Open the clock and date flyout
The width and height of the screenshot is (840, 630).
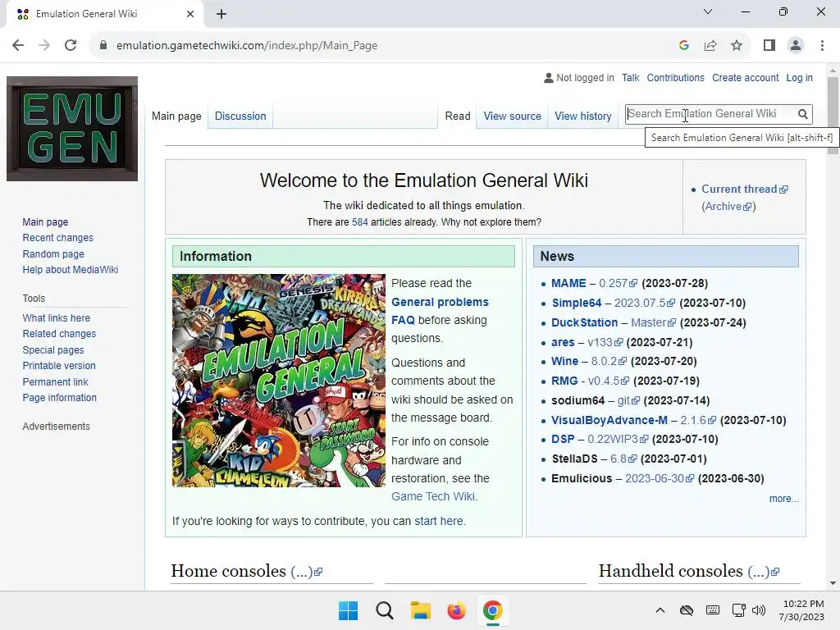point(802,610)
